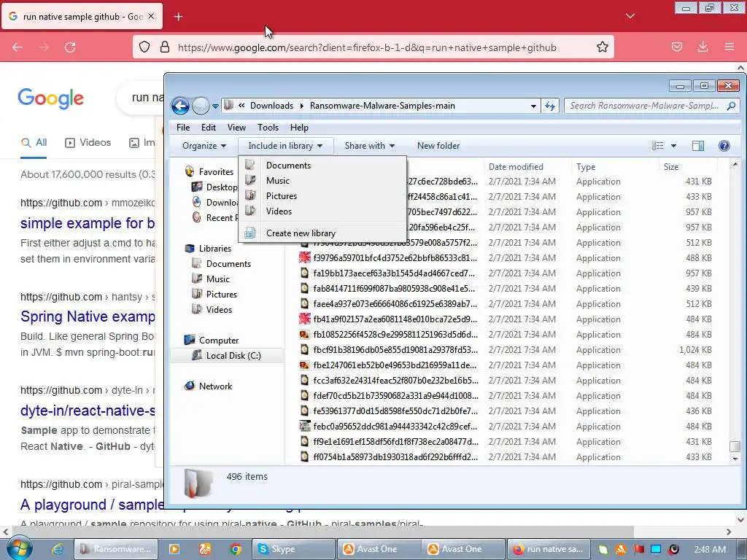Click Explorer vertical scrollbar down arrow
747x560 pixels.
click(735, 459)
